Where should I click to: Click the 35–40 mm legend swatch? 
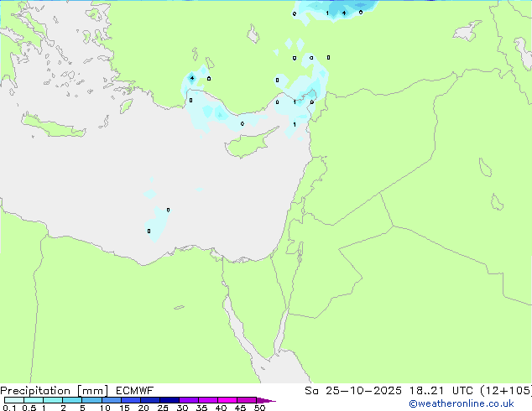(x=207, y=400)
